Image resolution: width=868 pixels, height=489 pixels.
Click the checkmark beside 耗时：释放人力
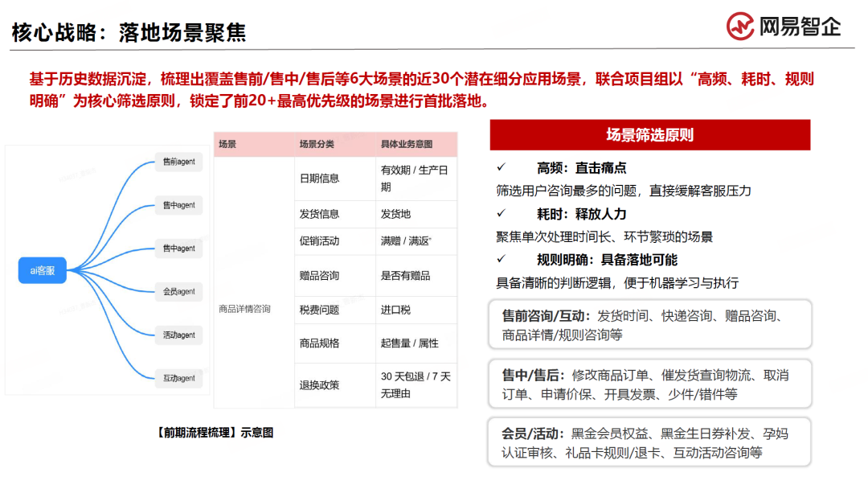coord(501,213)
